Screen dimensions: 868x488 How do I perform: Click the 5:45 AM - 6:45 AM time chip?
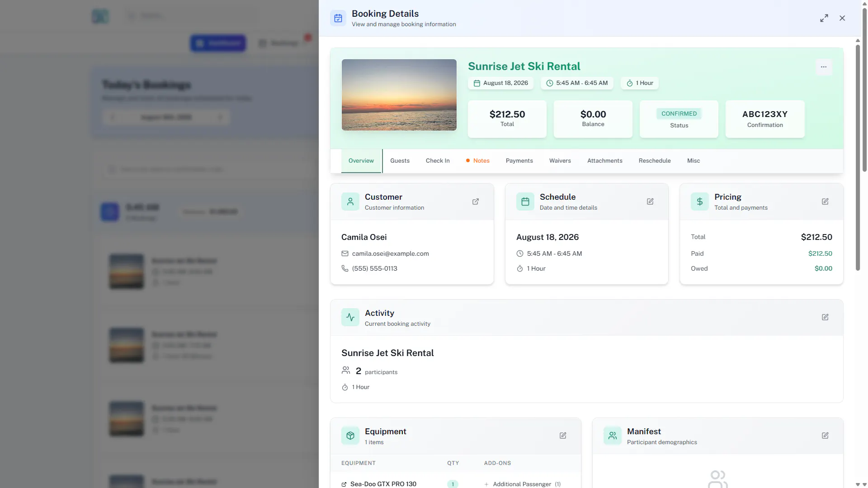[577, 83]
